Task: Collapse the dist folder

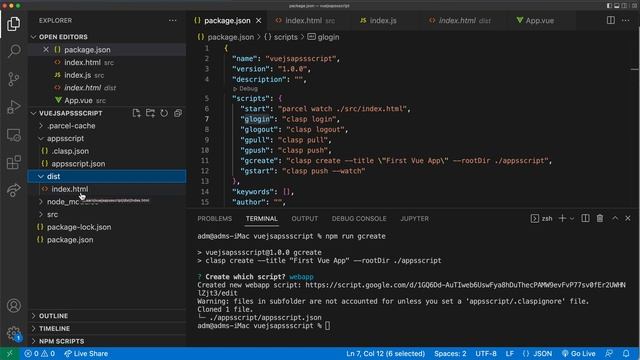Action: (x=107, y=176)
